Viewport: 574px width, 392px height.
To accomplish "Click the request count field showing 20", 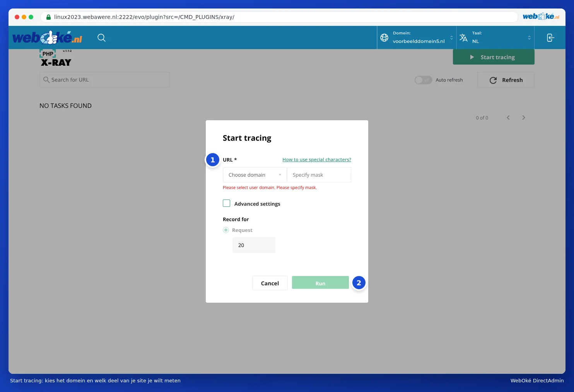I will [x=254, y=245].
